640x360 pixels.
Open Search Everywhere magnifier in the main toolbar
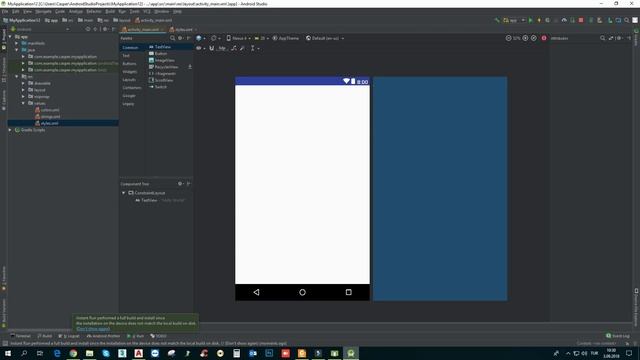pos(627,20)
